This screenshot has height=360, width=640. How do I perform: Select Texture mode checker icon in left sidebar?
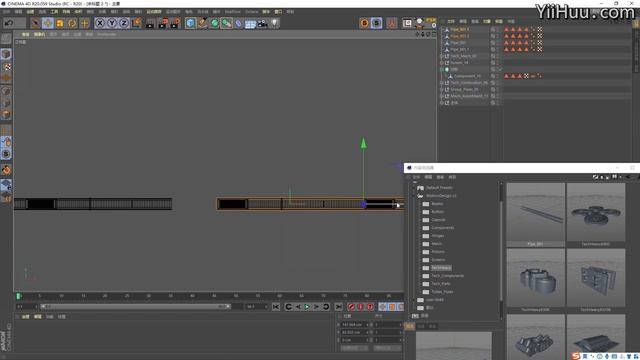[x=6, y=66]
